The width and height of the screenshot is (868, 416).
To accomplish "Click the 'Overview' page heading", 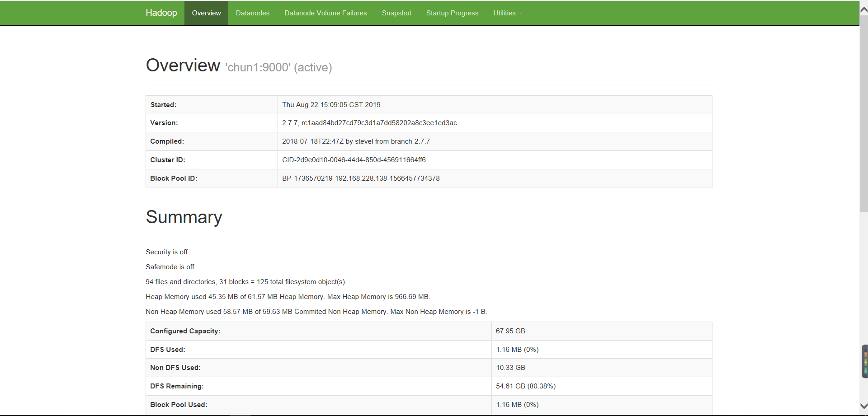I will pyautogui.click(x=183, y=65).
